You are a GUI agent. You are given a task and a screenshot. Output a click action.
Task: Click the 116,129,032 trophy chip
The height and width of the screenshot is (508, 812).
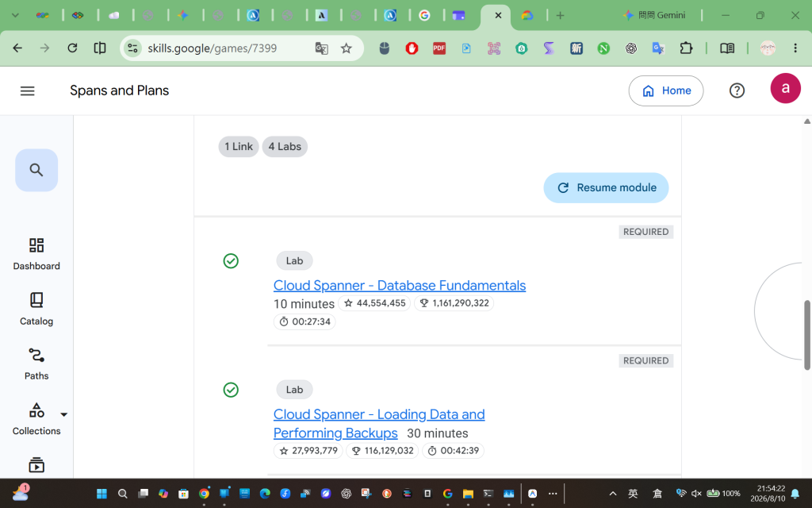pos(382,451)
